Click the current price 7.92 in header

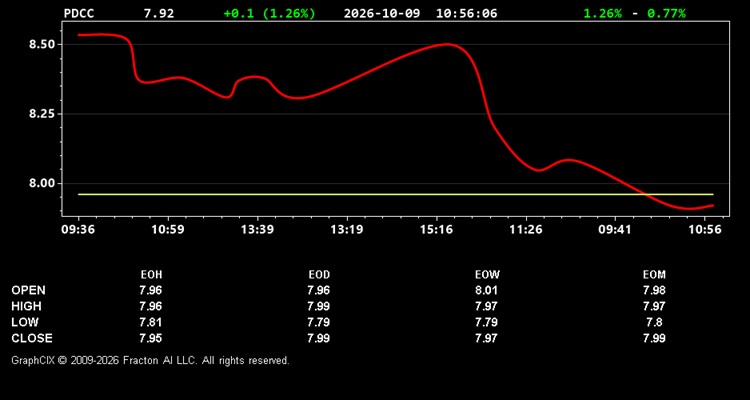[159, 13]
